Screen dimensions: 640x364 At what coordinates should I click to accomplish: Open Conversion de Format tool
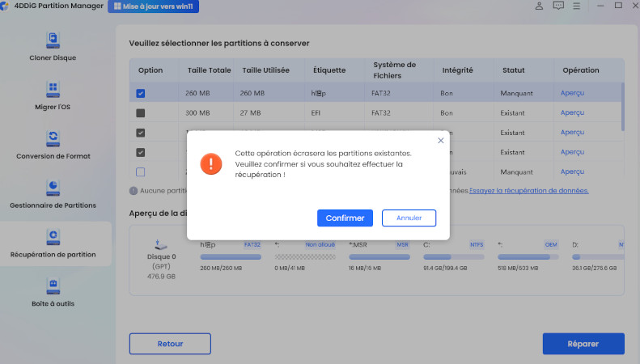(x=53, y=145)
